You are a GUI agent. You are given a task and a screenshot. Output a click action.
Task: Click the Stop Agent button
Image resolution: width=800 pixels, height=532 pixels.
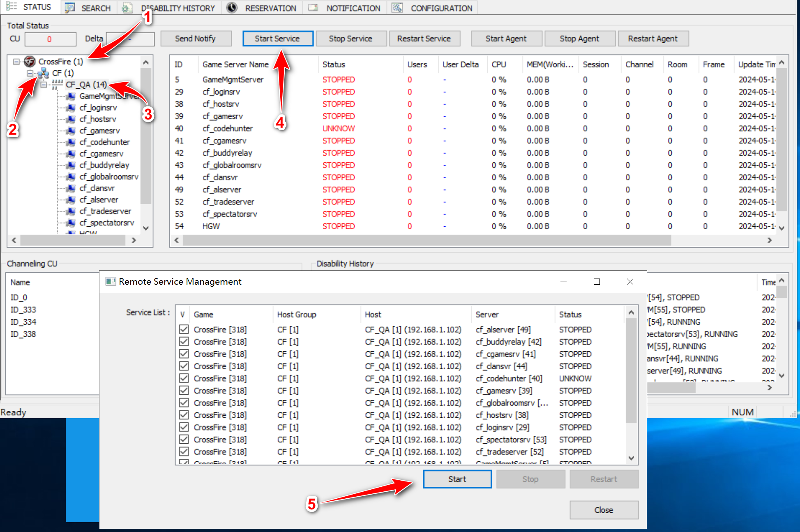tap(580, 39)
